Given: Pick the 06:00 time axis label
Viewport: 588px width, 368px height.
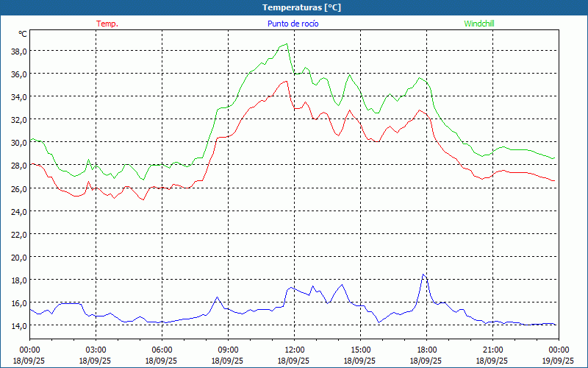Looking at the screenshot, I should (162, 350).
